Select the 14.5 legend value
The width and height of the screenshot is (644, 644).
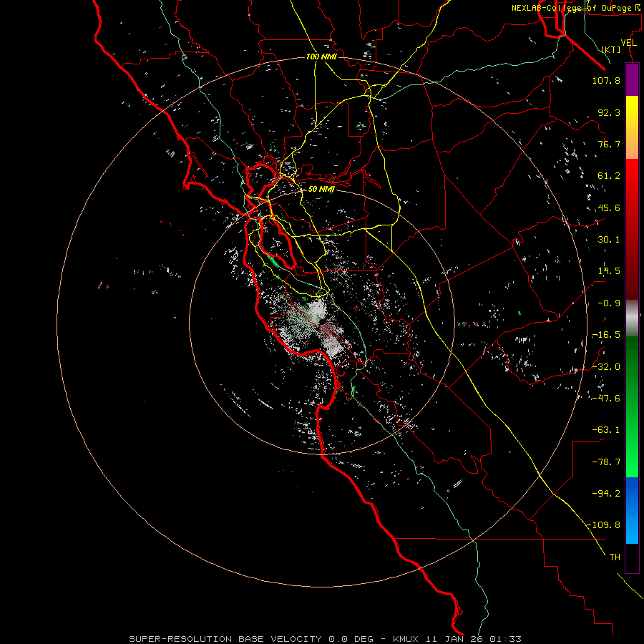609,271
